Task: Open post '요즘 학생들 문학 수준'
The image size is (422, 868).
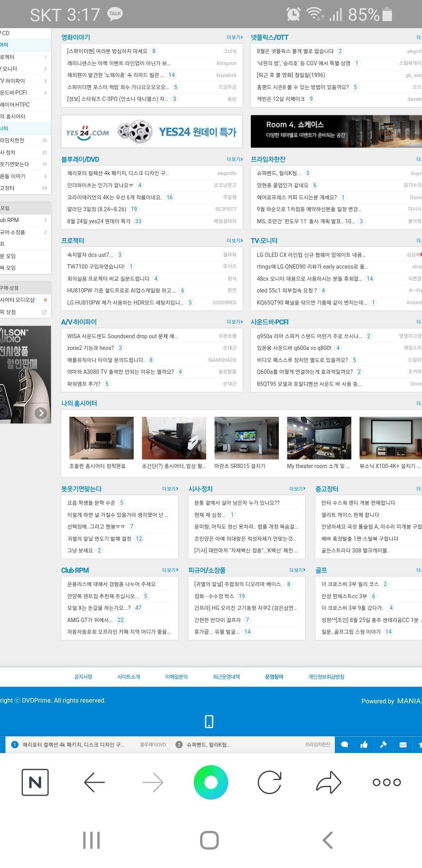Action: pyautogui.click(x=91, y=503)
